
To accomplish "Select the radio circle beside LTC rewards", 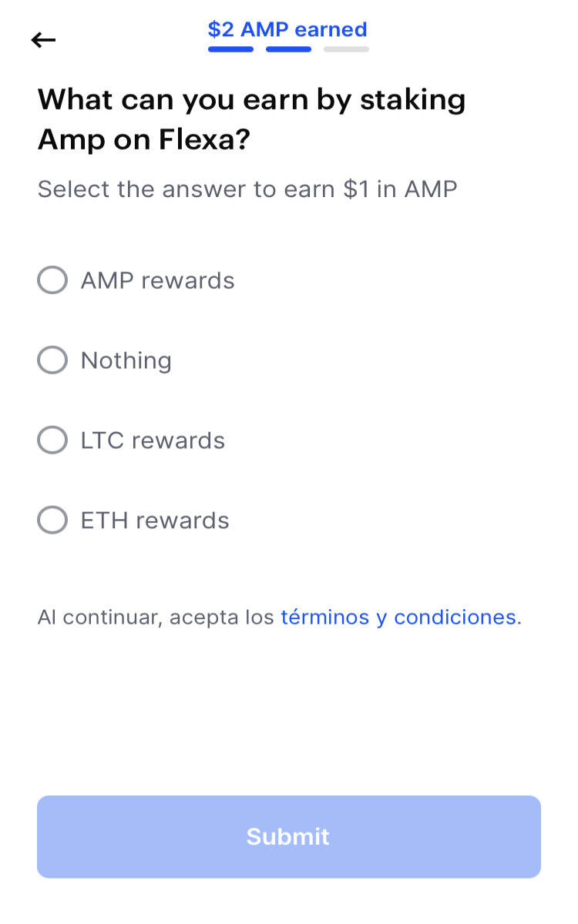I will click(52, 440).
